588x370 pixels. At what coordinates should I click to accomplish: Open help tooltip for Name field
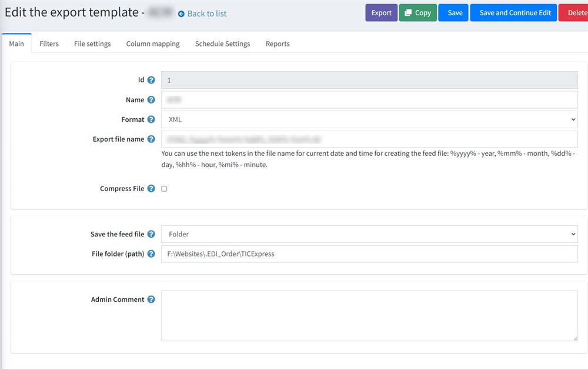[x=151, y=100]
